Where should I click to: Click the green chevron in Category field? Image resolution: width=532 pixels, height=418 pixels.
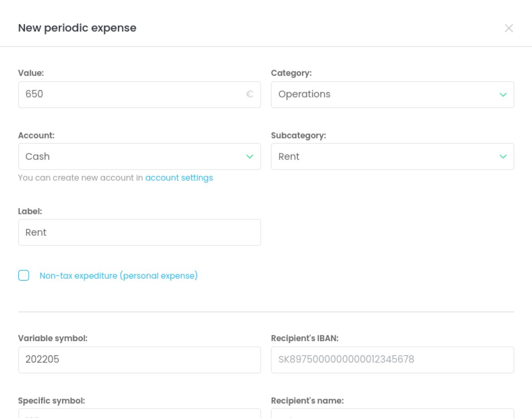503,95
